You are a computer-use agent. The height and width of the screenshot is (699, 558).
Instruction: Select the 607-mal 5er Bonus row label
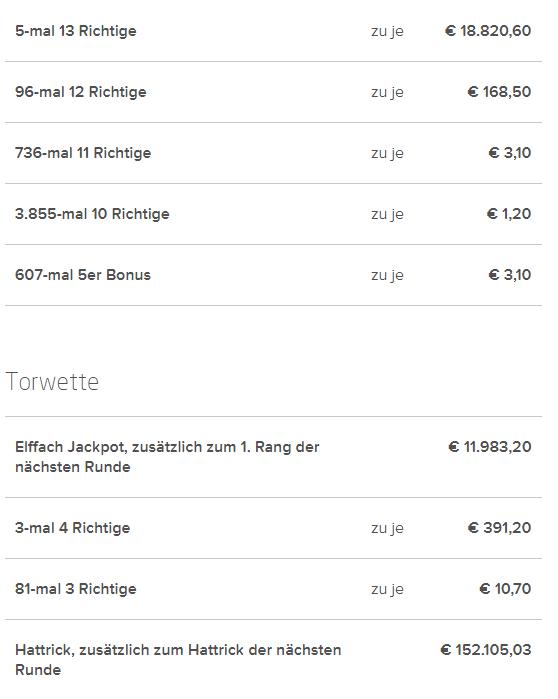tap(83, 275)
